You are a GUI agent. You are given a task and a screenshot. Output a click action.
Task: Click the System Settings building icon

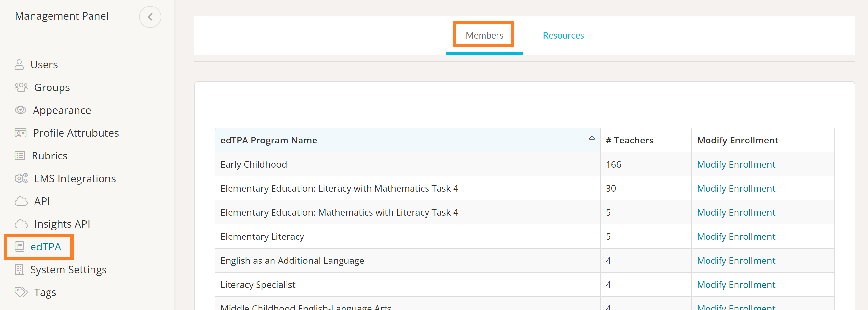[19, 269]
